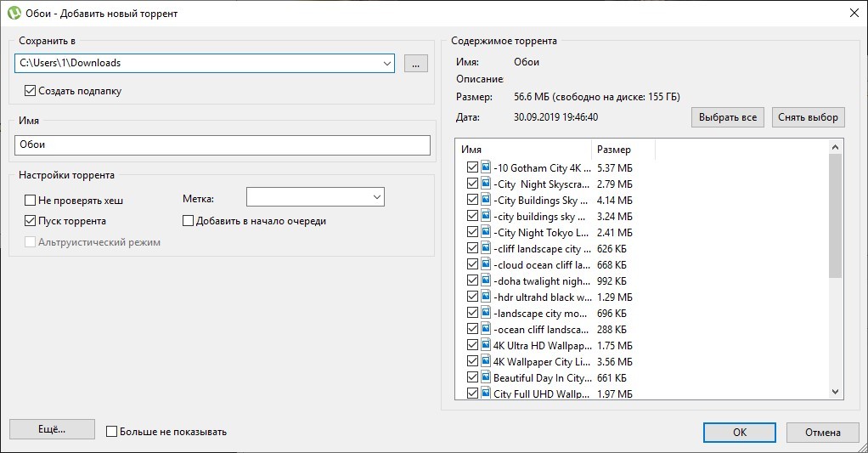Uncheck the 'Создать подпапку' checkbox
Image resolution: width=868 pixels, height=453 pixels.
[31, 91]
